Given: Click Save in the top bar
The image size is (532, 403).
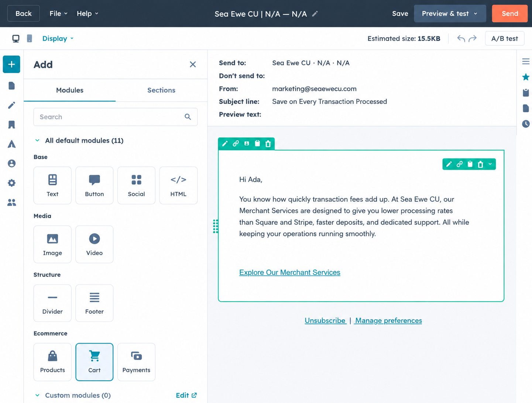Looking at the screenshot, I should [x=400, y=14].
